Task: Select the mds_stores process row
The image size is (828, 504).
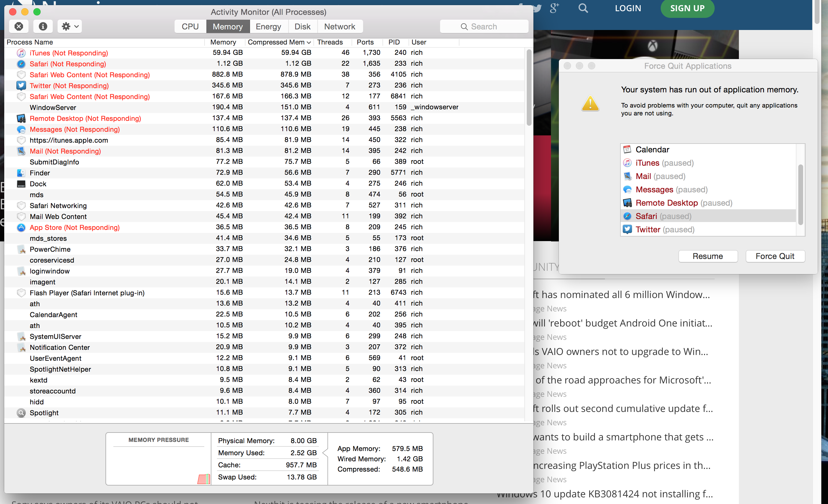Action: [264, 238]
